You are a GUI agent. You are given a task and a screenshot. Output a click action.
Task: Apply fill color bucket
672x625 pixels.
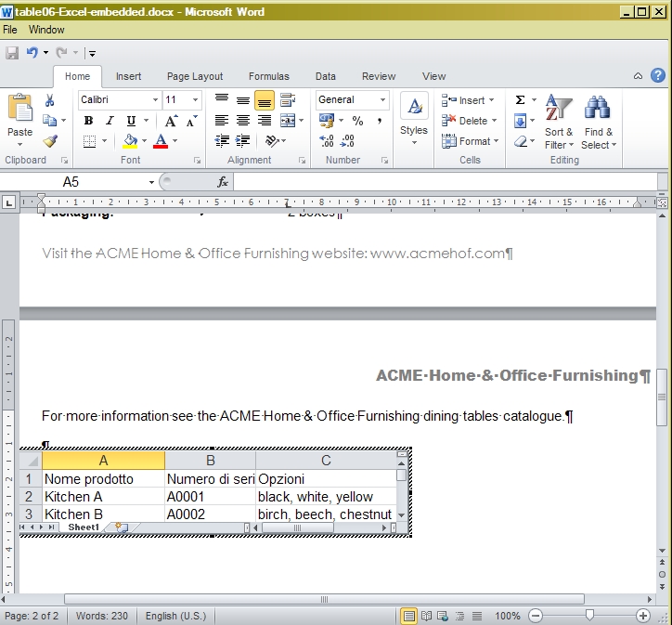130,141
